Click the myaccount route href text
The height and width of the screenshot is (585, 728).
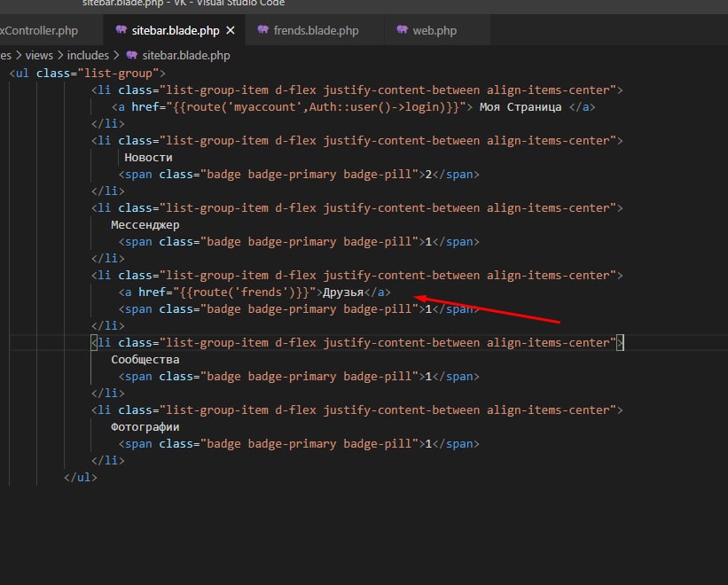316,107
